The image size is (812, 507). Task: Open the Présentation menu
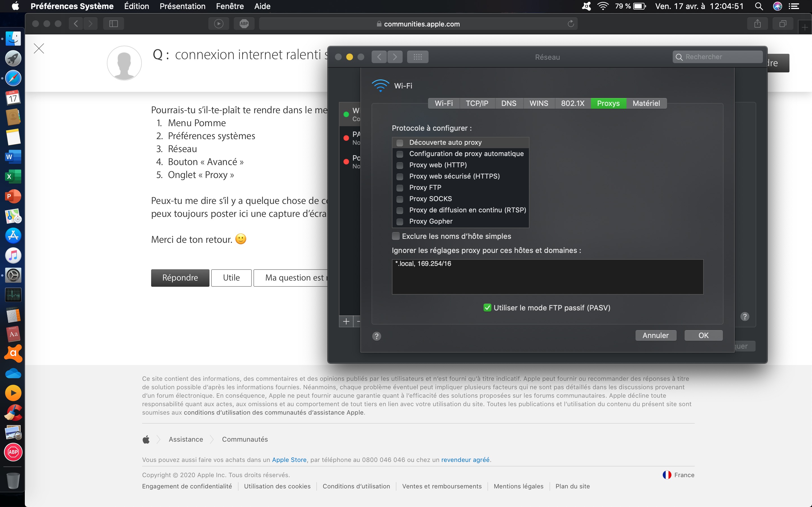(x=182, y=6)
